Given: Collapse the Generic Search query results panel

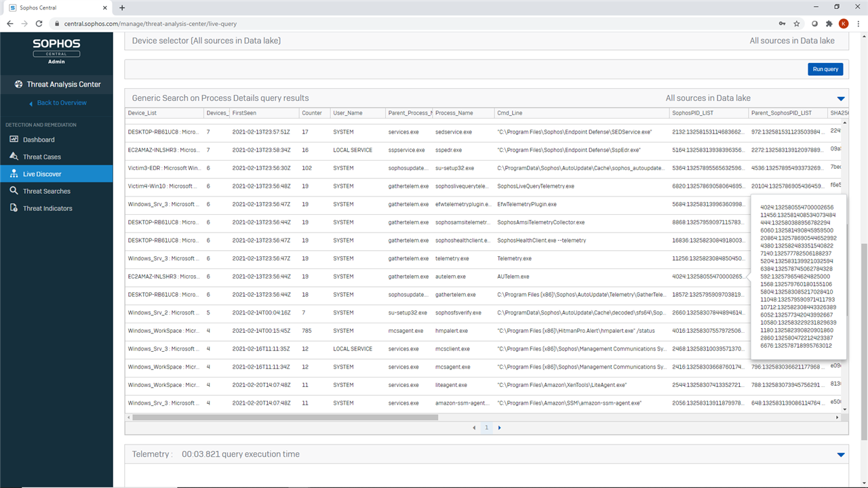Looking at the screenshot, I should point(841,98).
